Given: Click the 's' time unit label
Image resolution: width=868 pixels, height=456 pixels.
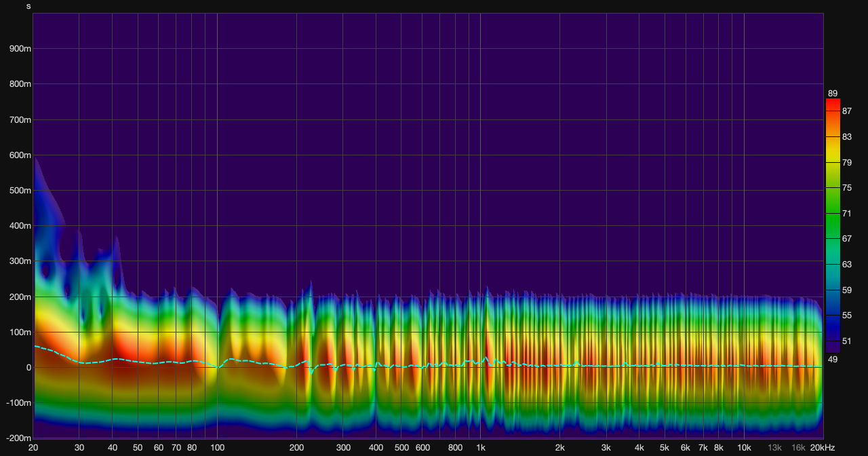Looking at the screenshot, I should (x=28, y=6).
